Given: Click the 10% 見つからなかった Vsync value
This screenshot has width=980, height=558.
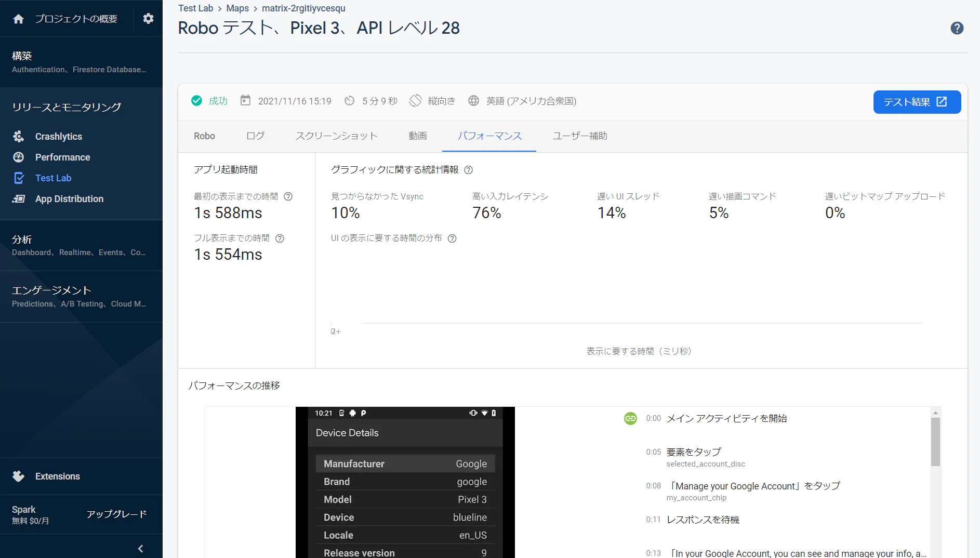Looking at the screenshot, I should pos(346,213).
